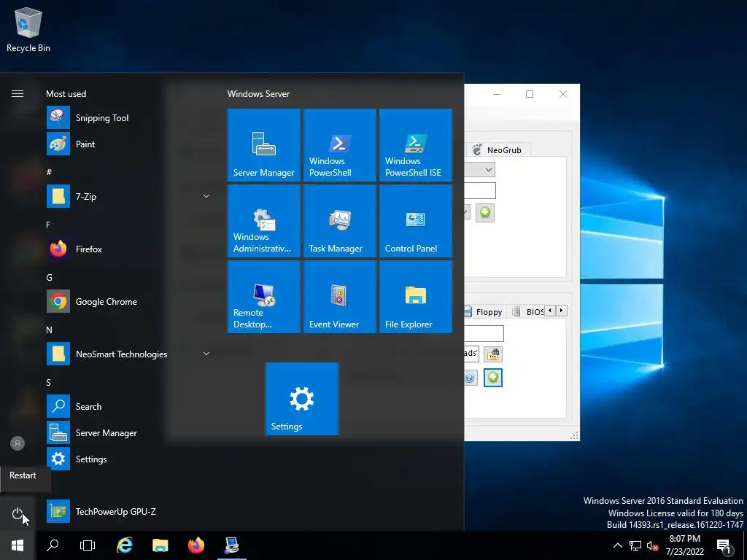This screenshot has height=560, width=747.
Task: Open the Windows PowerShell tile
Action: coord(340,145)
